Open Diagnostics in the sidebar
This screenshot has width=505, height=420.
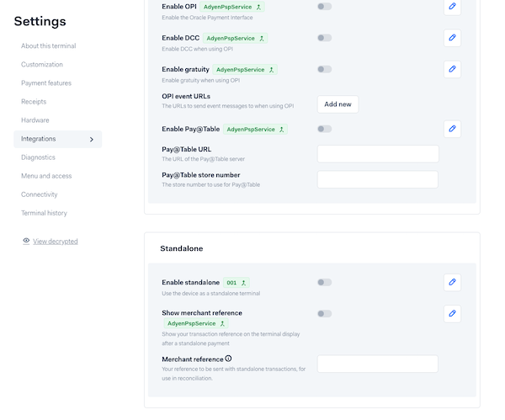[x=38, y=157]
